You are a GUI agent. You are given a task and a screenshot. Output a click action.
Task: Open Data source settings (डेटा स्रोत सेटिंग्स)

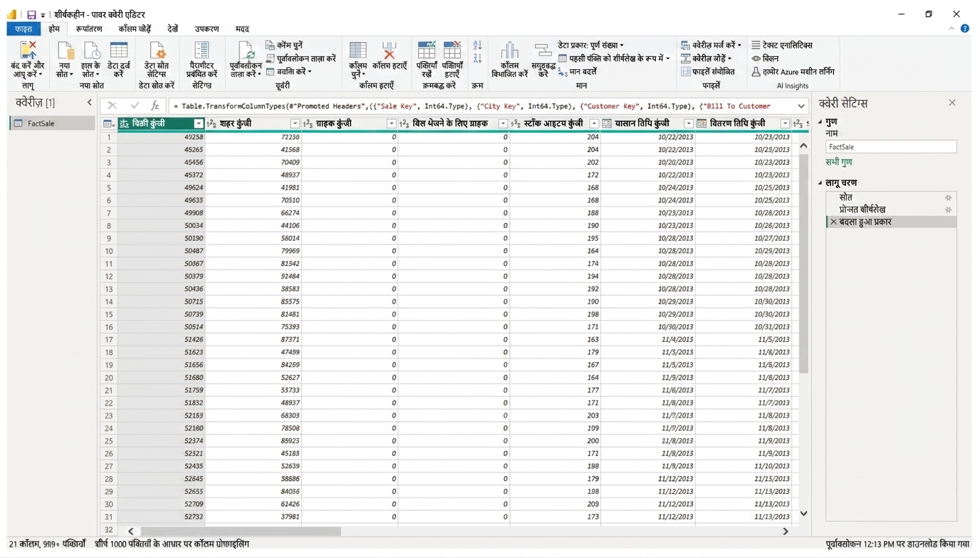(x=157, y=51)
